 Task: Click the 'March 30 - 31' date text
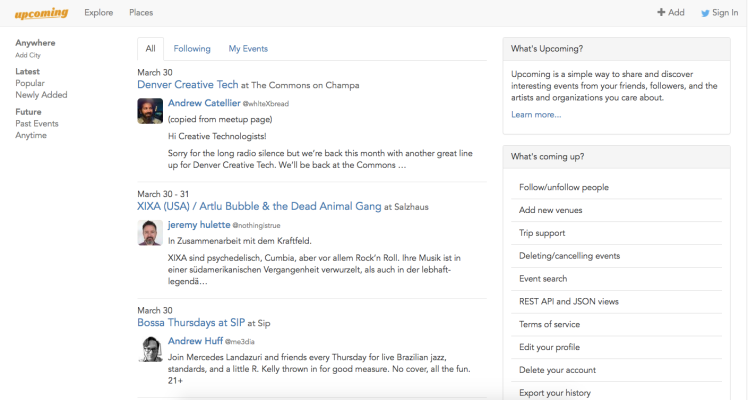tap(163, 194)
